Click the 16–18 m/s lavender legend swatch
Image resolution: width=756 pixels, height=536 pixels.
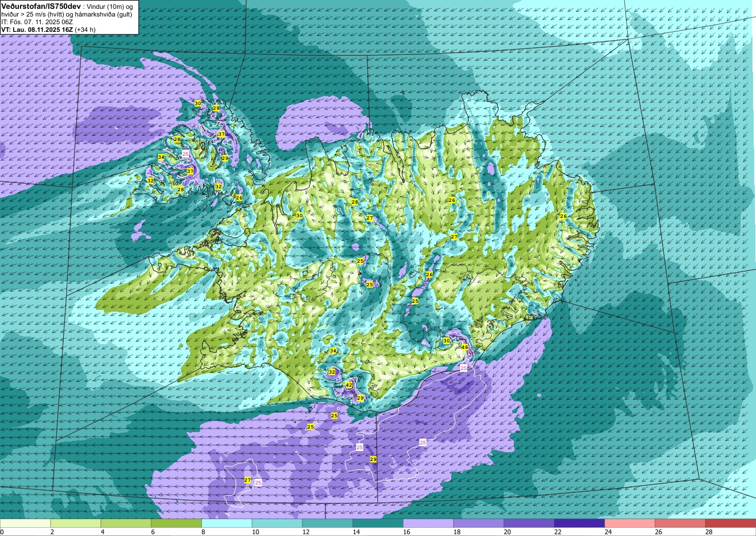pos(428,523)
